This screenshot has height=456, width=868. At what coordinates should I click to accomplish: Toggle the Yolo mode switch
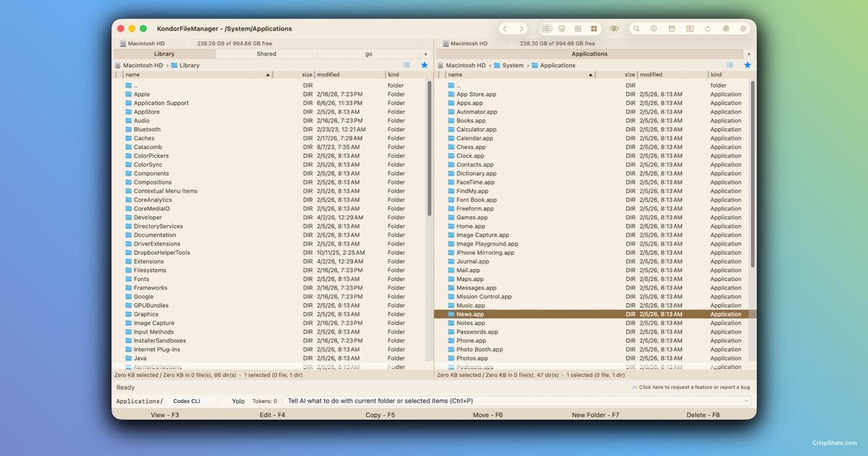pyautogui.click(x=238, y=401)
